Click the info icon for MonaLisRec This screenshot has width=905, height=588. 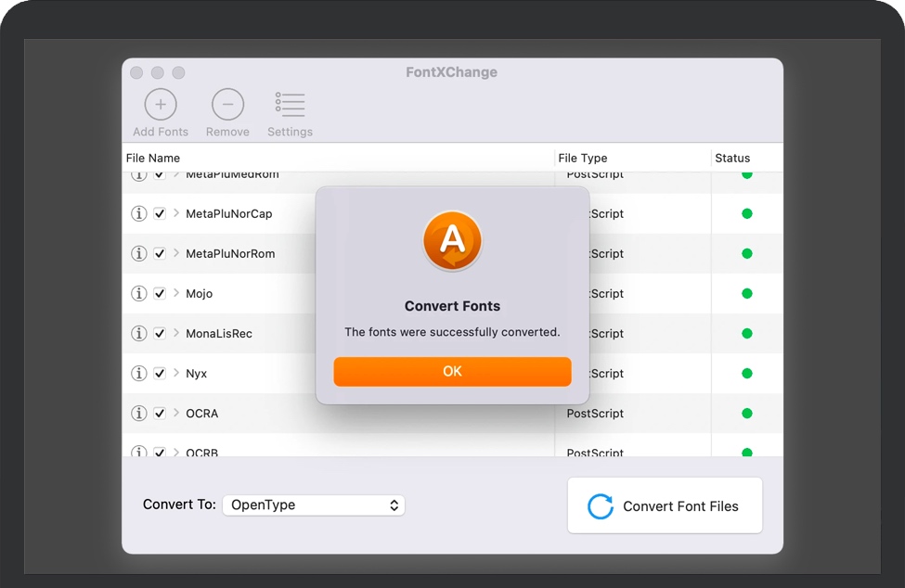coord(139,333)
